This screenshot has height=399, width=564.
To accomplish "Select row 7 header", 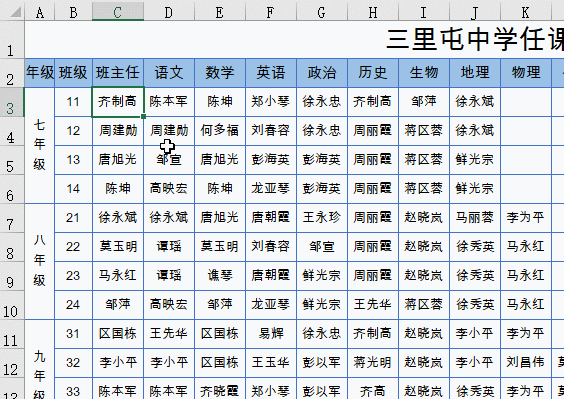I will [x=12, y=218].
